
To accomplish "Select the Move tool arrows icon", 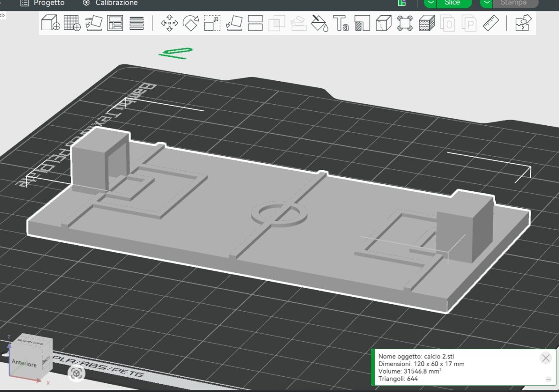I will pyautogui.click(x=169, y=23).
